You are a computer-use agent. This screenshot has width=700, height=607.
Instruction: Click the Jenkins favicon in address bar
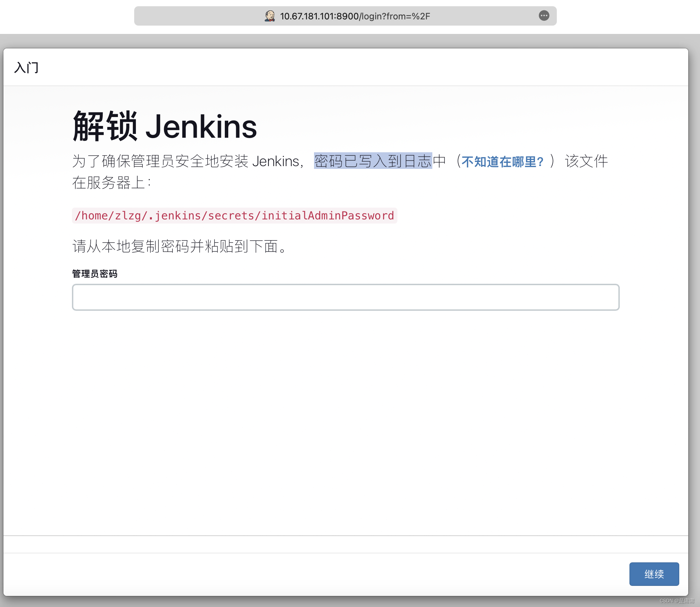click(270, 16)
